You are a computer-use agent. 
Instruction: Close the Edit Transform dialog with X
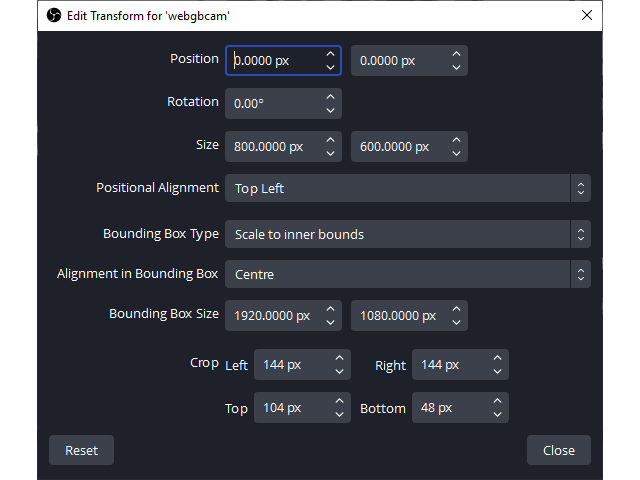click(x=587, y=16)
